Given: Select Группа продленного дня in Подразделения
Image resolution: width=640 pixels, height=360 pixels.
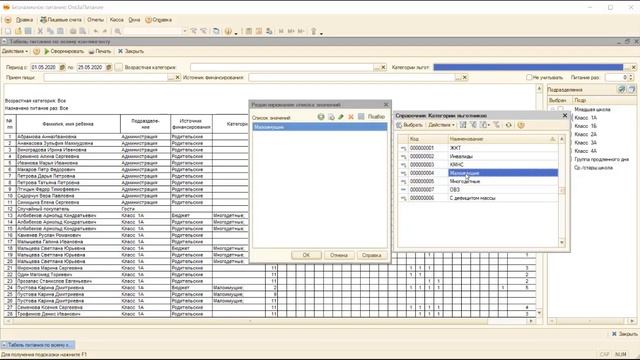Looking at the screenshot, I should [x=601, y=160].
